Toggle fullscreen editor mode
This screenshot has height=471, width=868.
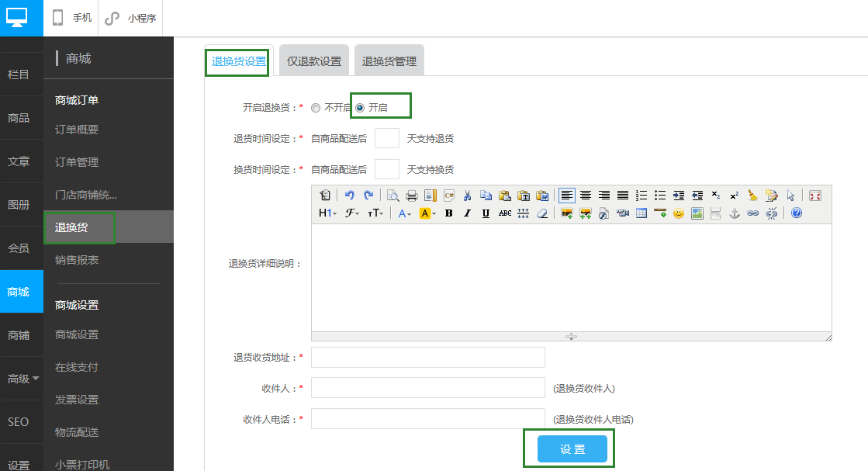[x=814, y=196]
